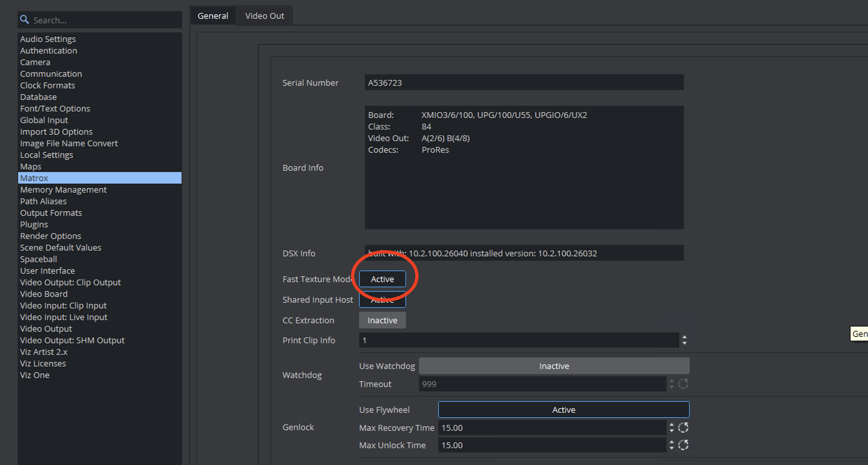Image resolution: width=868 pixels, height=465 pixels.
Task: Click the search magnifier icon
Action: [24, 20]
